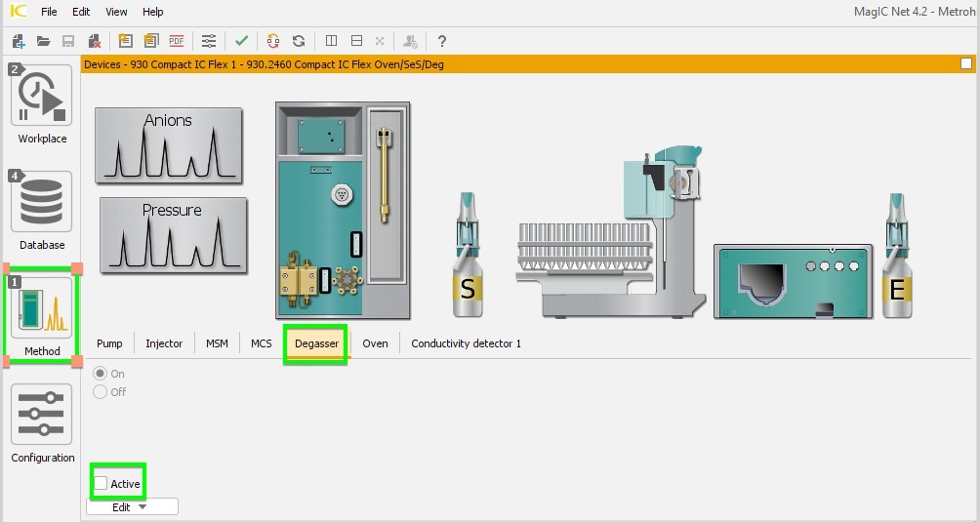Screen dimensions: 980x523
Task: Open the Help menu
Action: (x=152, y=12)
